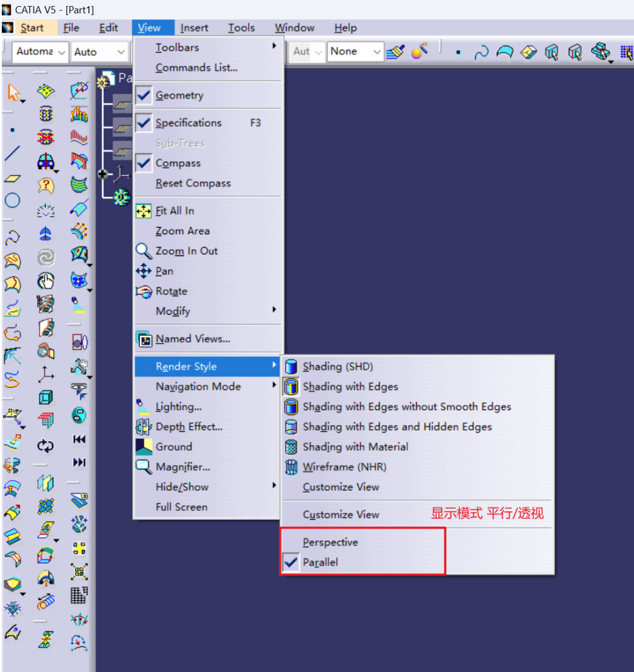Expand the Hide/Show submenu
Image resolution: width=634 pixels, height=672 pixels.
208,487
